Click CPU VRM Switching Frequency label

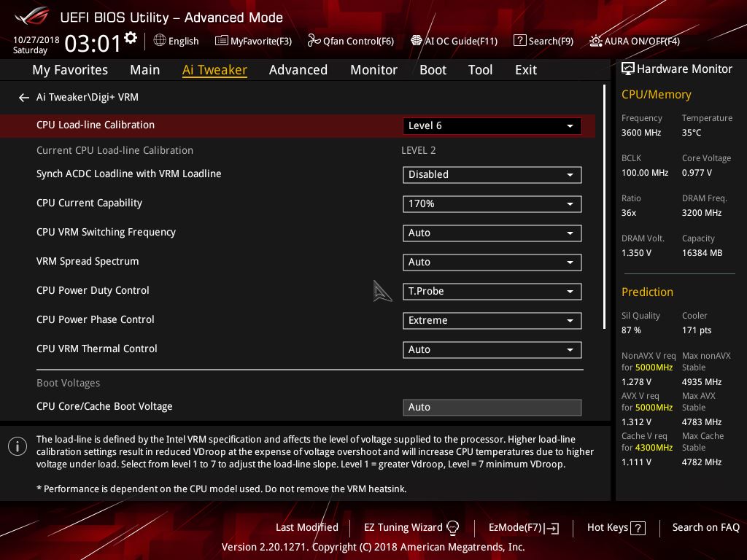pos(106,232)
